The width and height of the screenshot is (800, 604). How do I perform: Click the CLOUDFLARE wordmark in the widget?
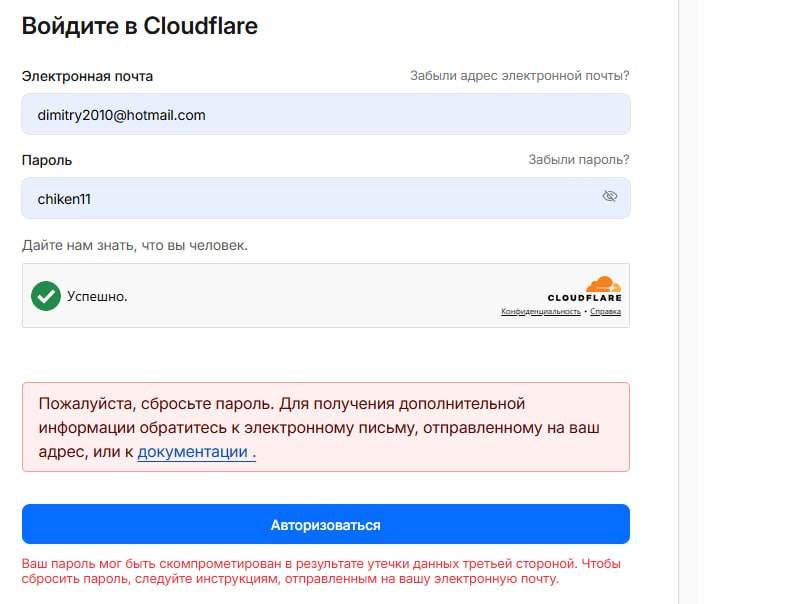coord(584,298)
